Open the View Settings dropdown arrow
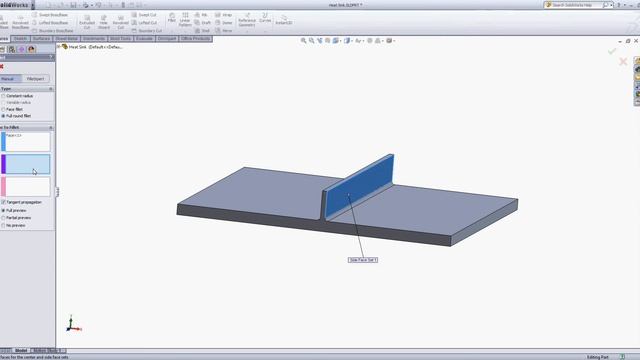Screen dimensions: 640x360 pyautogui.click(x=394, y=41)
